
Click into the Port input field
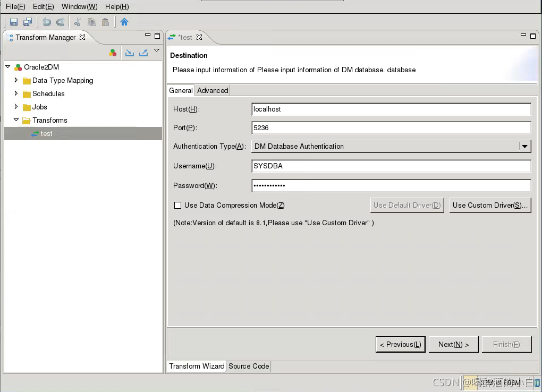(391, 128)
